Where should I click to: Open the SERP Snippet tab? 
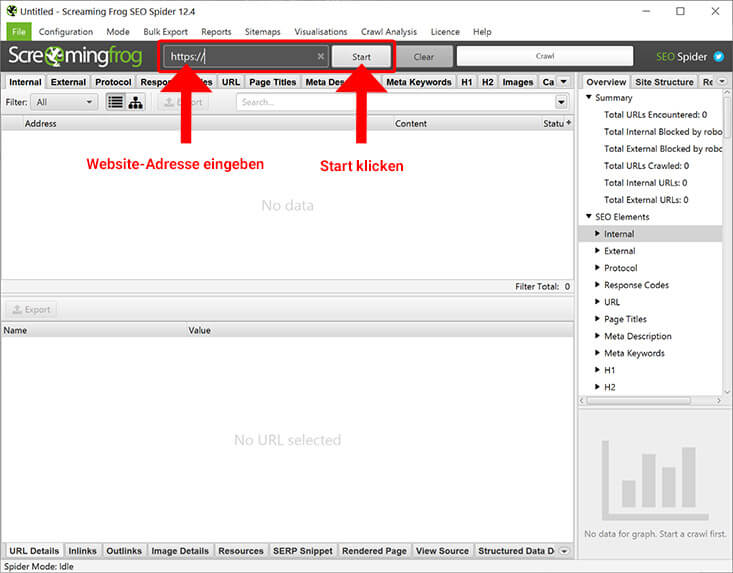click(302, 551)
